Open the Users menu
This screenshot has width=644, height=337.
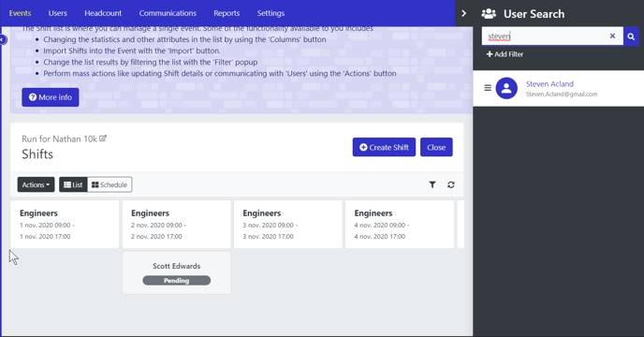click(57, 13)
